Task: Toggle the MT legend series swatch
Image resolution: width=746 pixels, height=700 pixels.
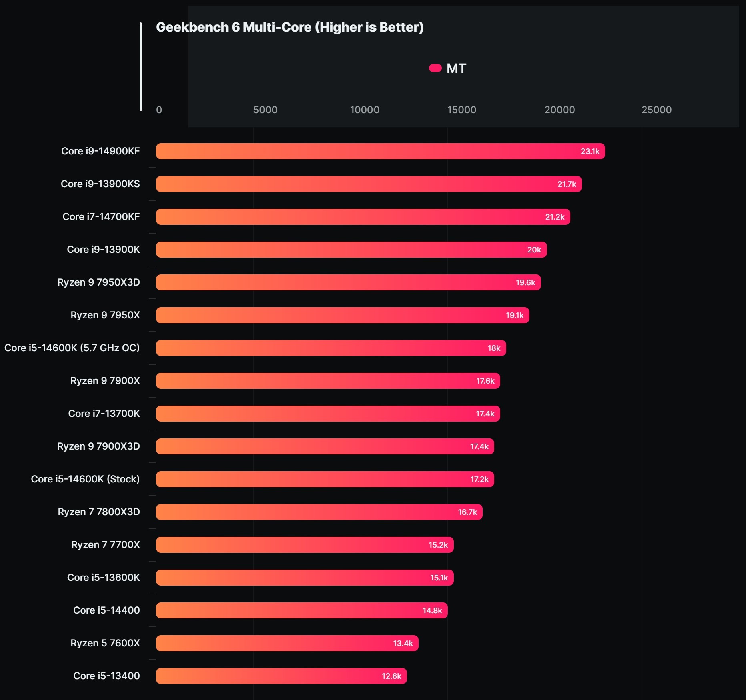Action: [x=435, y=68]
